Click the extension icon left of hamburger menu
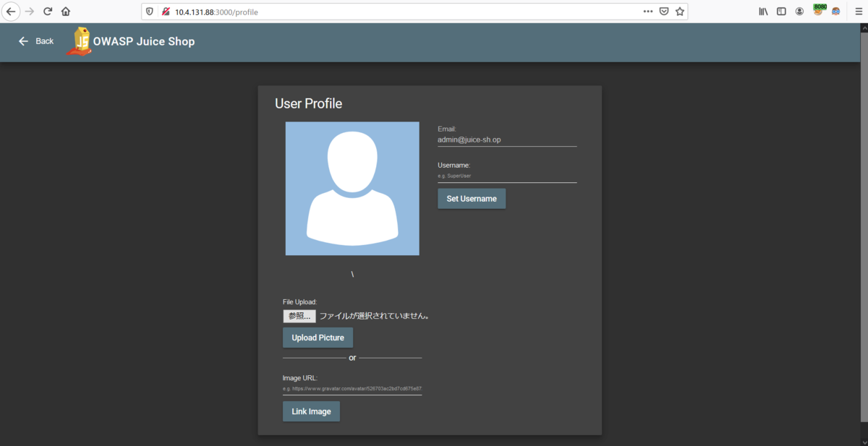Viewport: 868px width, 446px height. (x=836, y=12)
